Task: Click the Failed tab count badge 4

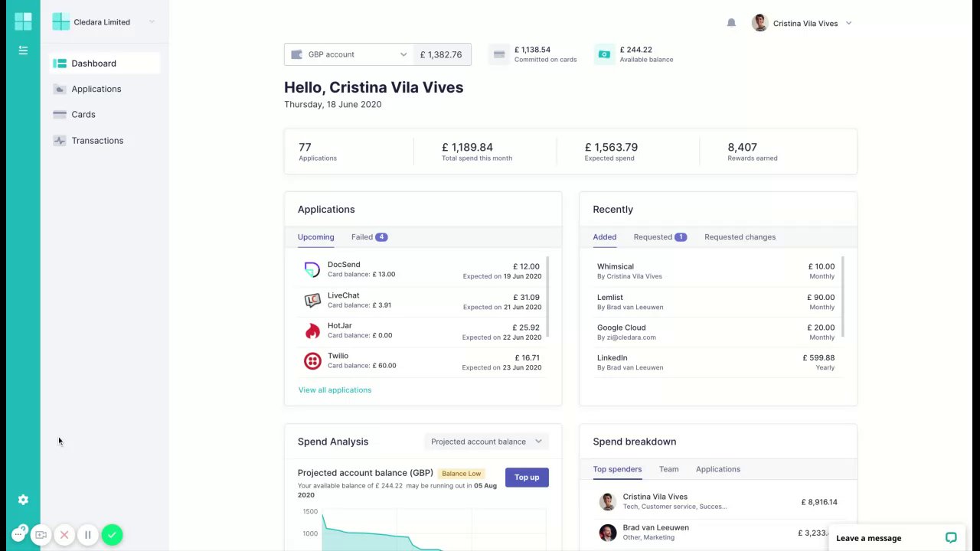Action: pos(381,237)
